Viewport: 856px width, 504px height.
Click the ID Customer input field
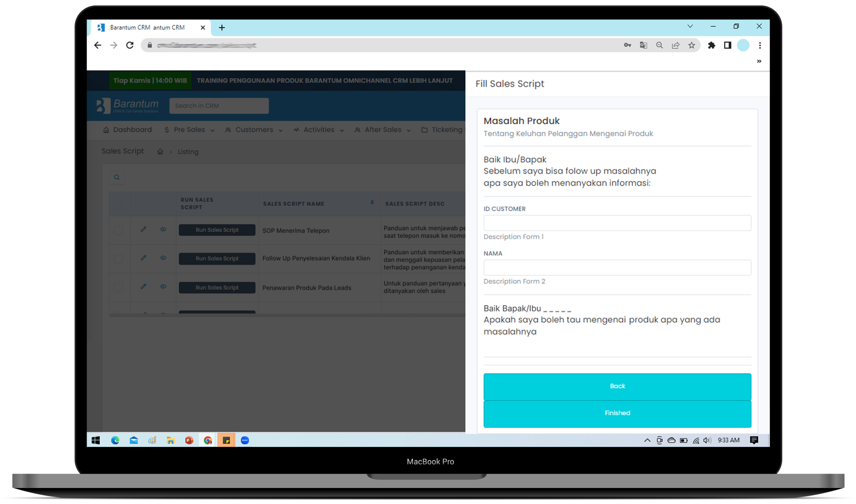(x=617, y=223)
